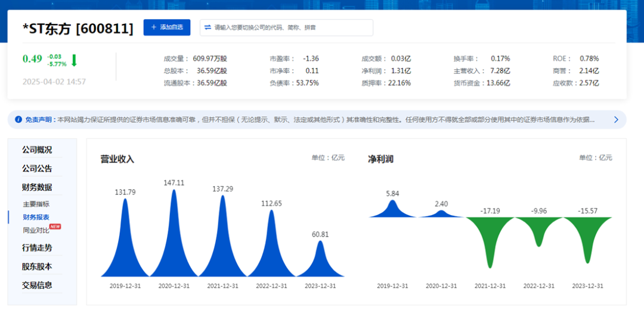Click the blue 2019 net profit peak 5.84
Image resolution: width=644 pixels, height=310 pixels.
pos(392,209)
